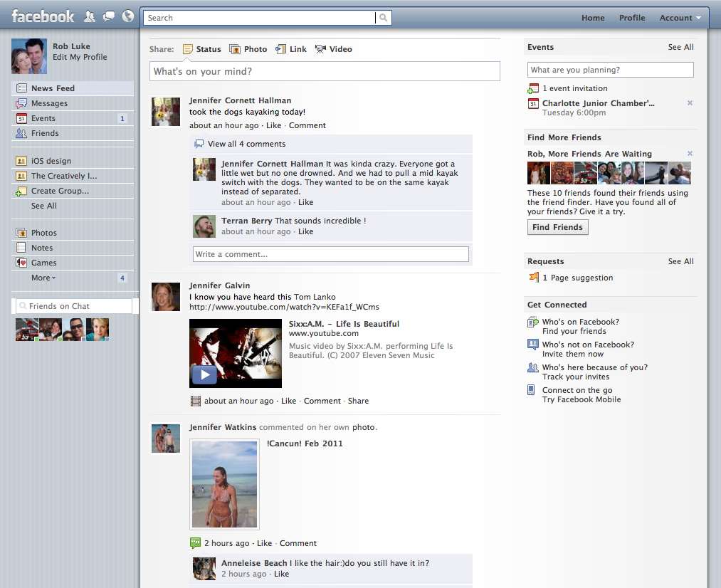Screen dimensions: 721x588
Task: Expand the More section in sidebar
Action: click(x=43, y=278)
